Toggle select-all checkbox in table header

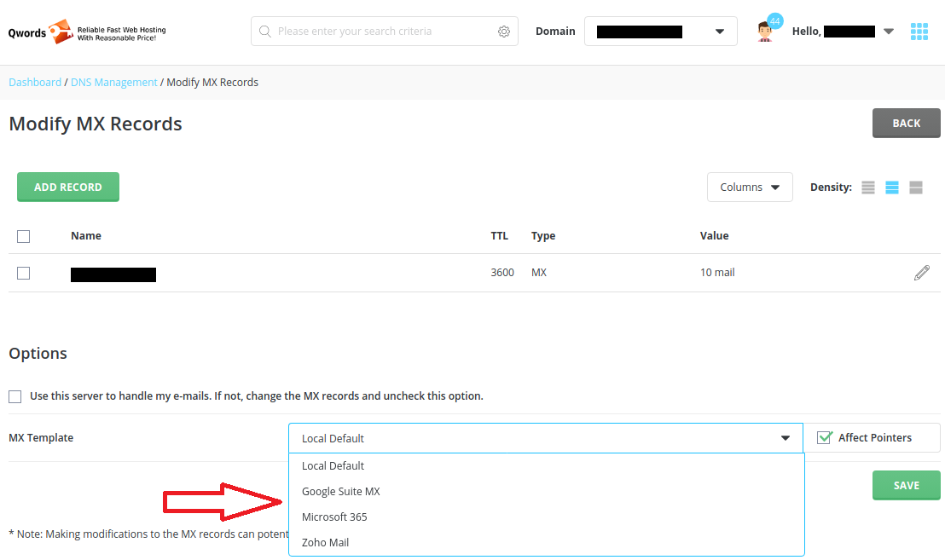click(24, 236)
